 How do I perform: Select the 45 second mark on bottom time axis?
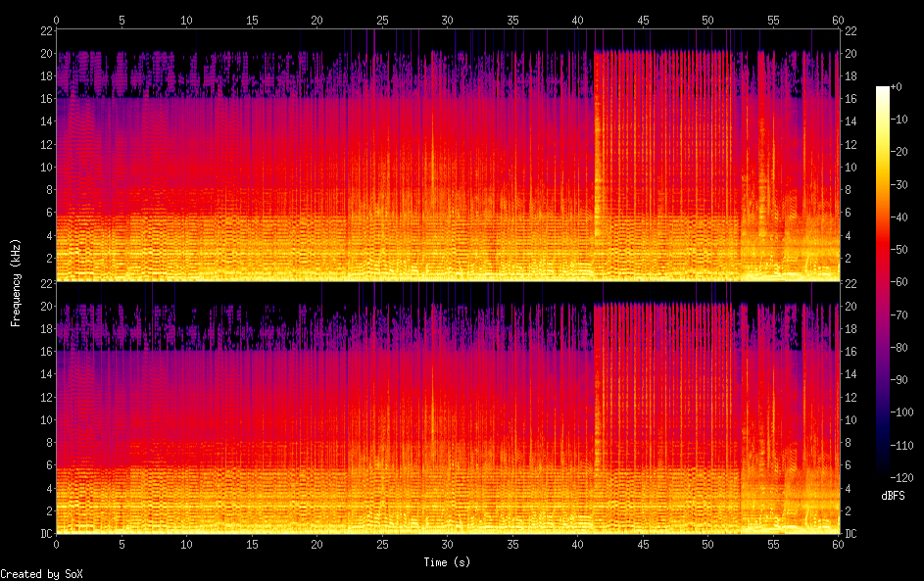pos(643,545)
